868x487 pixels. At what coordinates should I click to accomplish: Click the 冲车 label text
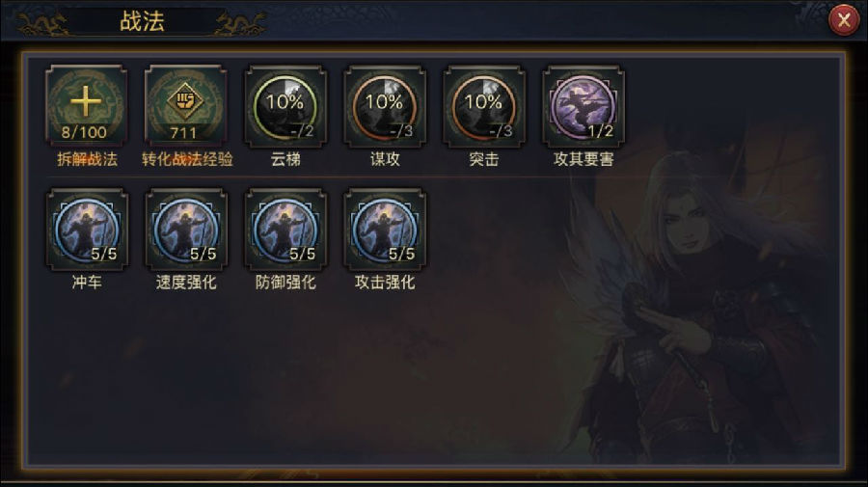pos(87,283)
